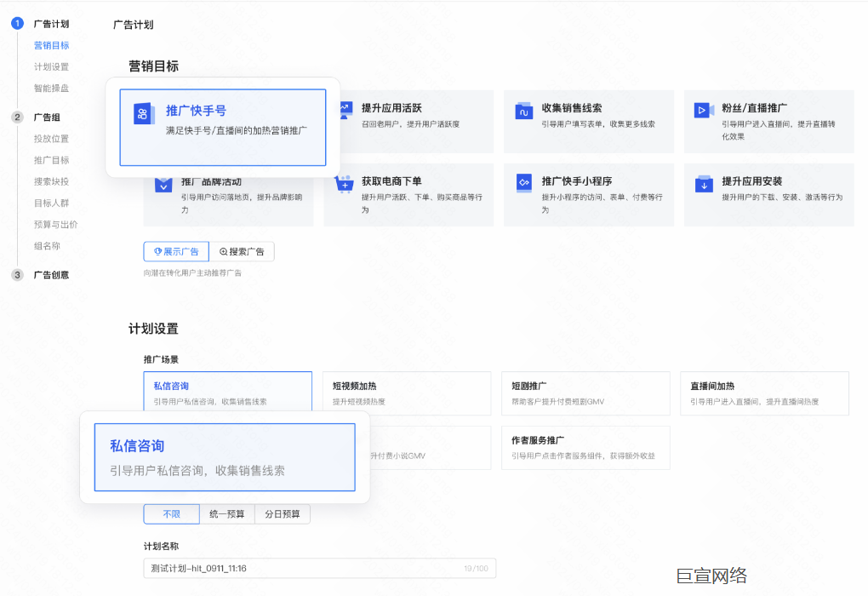Click the 粉丝/直播推广 video icon

[704, 111]
